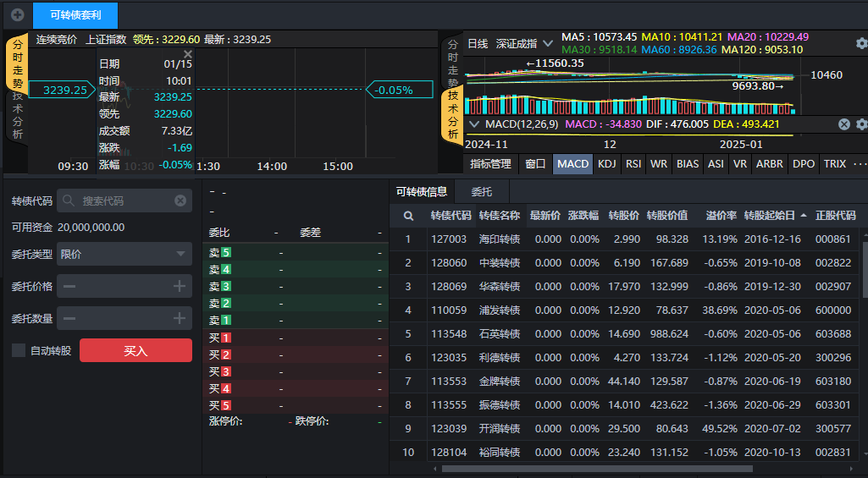868x478 pixels.
Task: Select 海印转债 row
Action: (626, 239)
